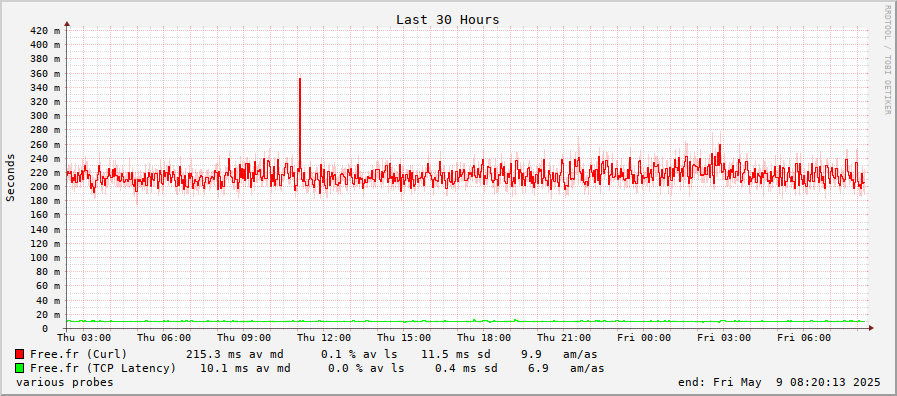Click the '9.9 am/as' value in Curl row
Viewport: 897px width, 396px height.
[559, 354]
